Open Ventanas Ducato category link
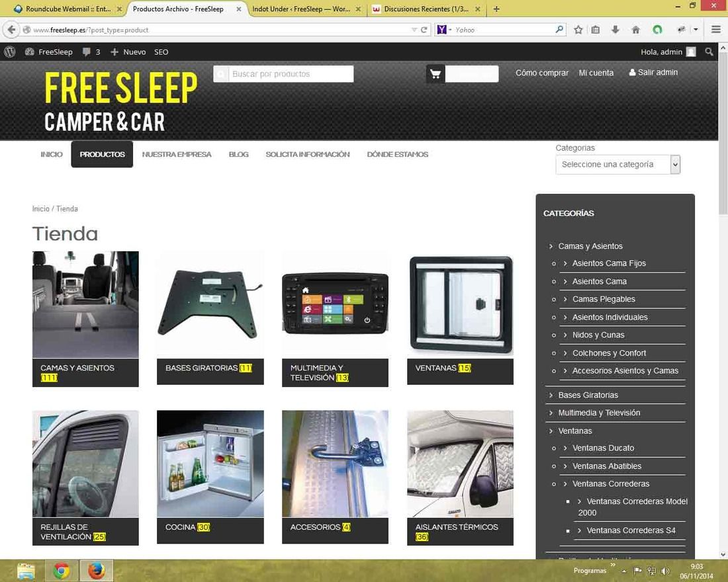 pyautogui.click(x=603, y=448)
